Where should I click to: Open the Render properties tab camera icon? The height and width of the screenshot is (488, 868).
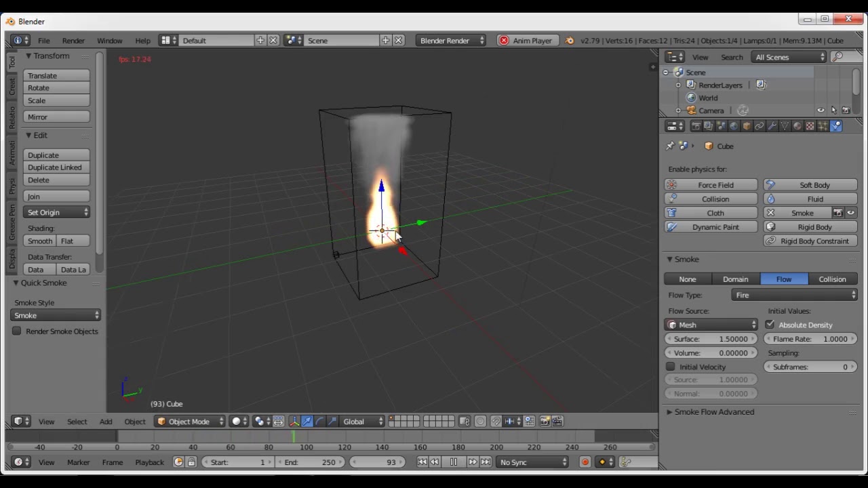coord(696,126)
